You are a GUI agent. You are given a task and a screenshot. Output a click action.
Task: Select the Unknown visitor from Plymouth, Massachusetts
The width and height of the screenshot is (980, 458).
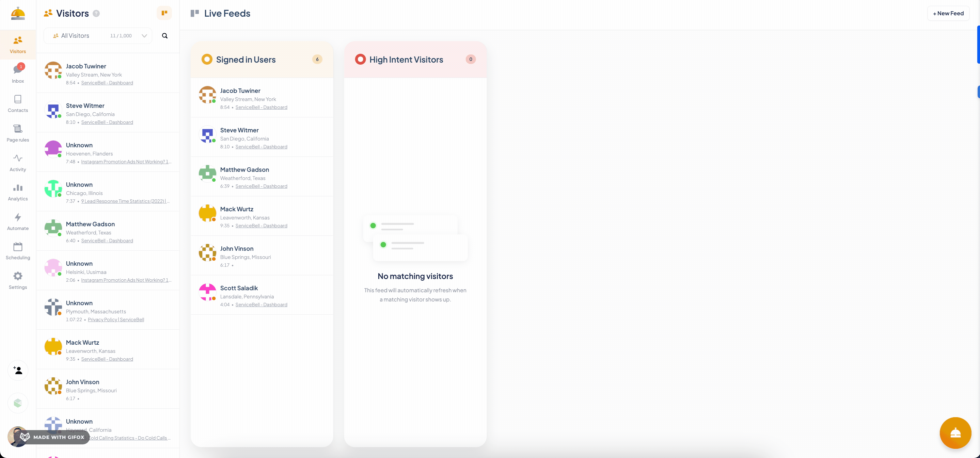(x=108, y=310)
